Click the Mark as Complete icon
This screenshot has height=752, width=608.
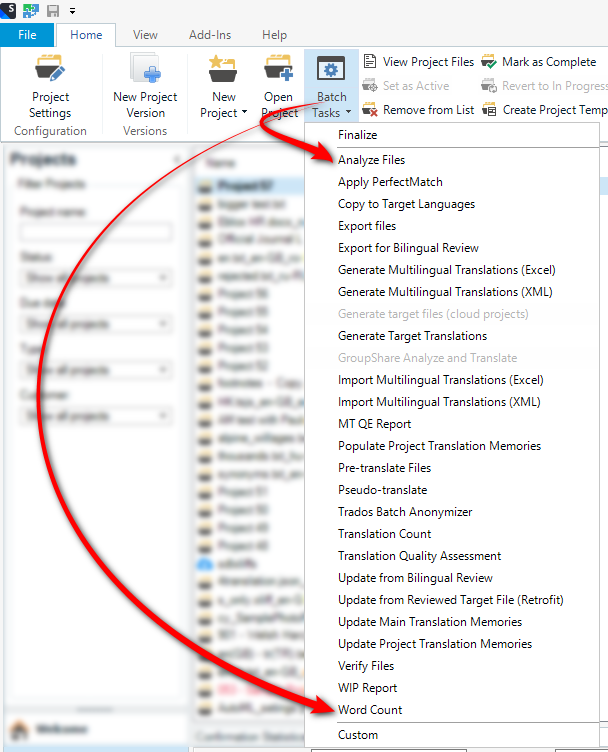489,62
